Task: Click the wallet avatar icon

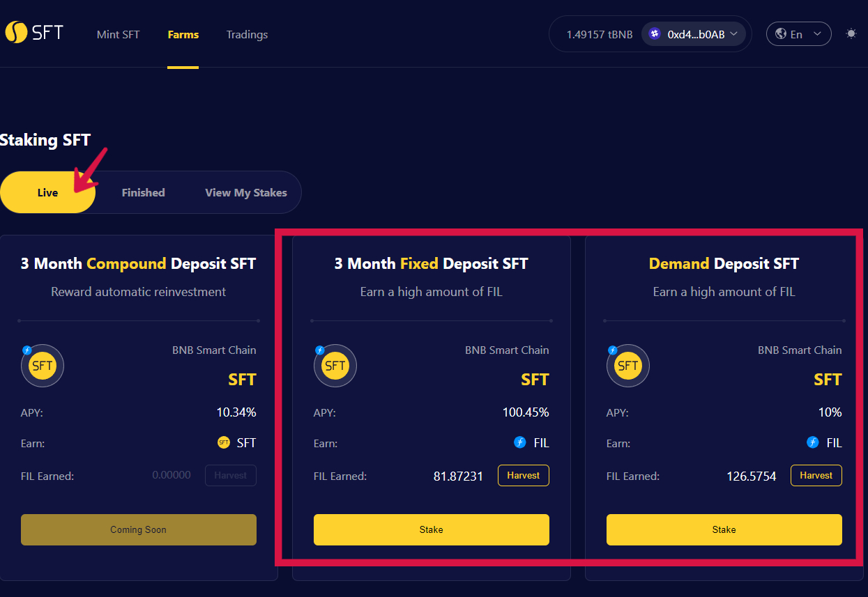Action: coord(655,33)
